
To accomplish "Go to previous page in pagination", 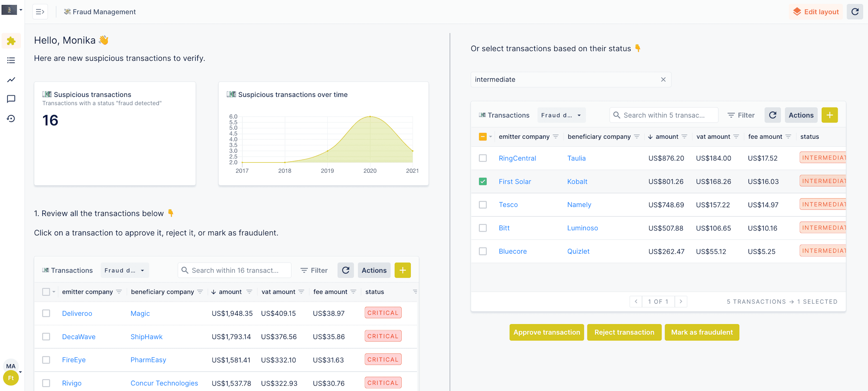I will (x=636, y=301).
